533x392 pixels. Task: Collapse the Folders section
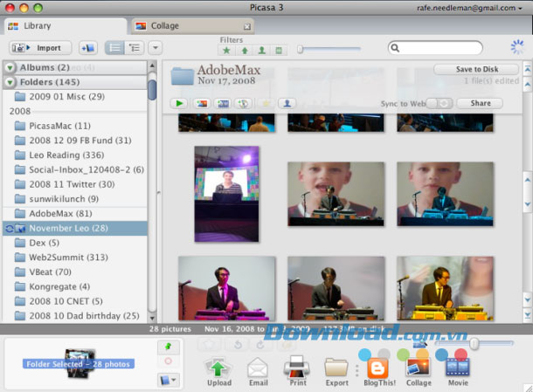coord(9,82)
